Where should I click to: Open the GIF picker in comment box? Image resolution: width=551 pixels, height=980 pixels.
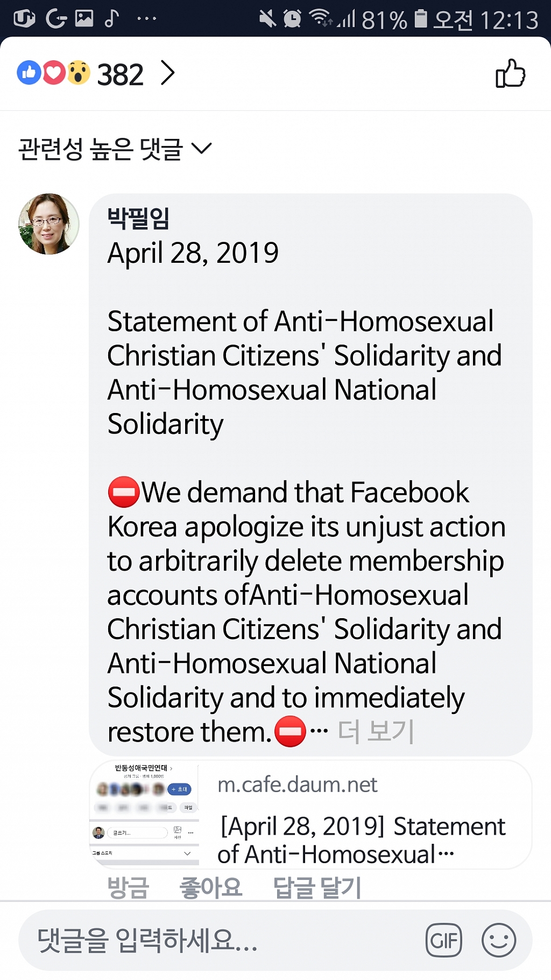pos(444,940)
